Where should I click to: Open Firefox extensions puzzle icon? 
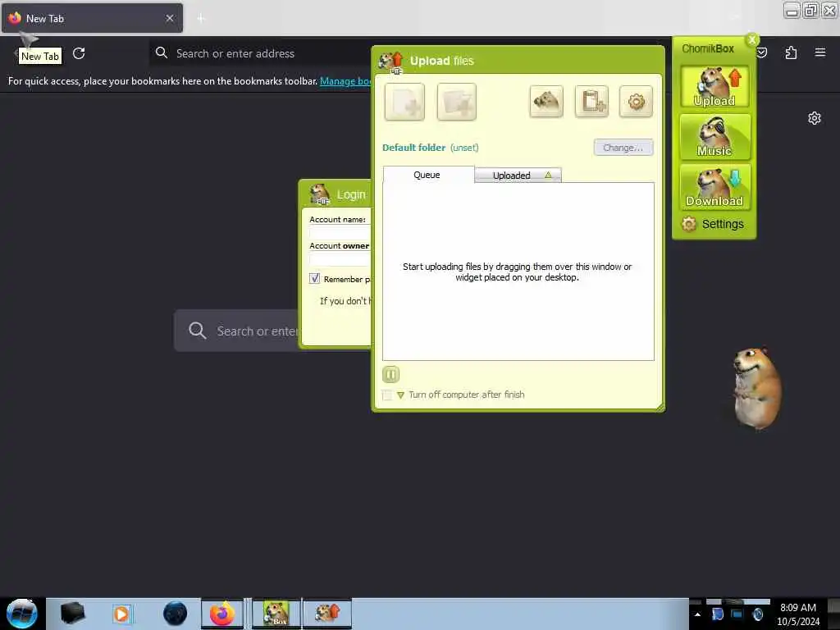(791, 52)
